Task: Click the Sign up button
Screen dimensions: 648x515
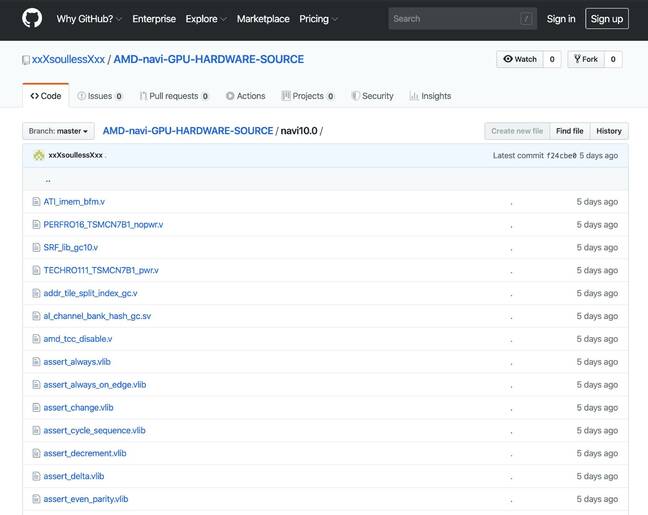Action: pos(607,19)
